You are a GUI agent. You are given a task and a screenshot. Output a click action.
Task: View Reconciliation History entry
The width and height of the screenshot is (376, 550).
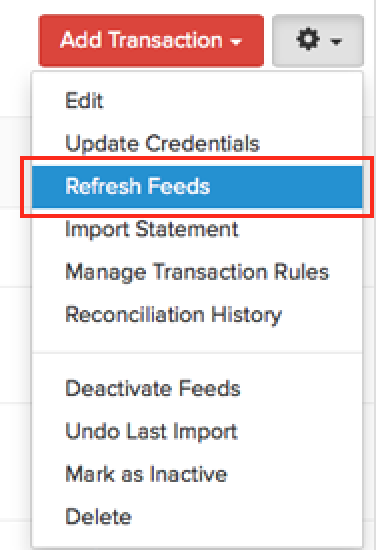coord(197,315)
